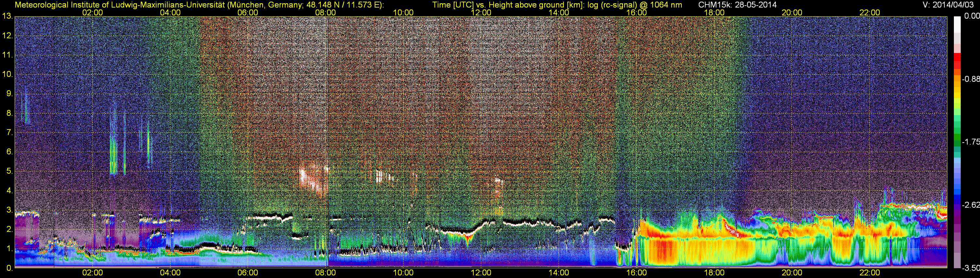
Task: Click the 18:00 label on the top time axis
Action: click(714, 12)
